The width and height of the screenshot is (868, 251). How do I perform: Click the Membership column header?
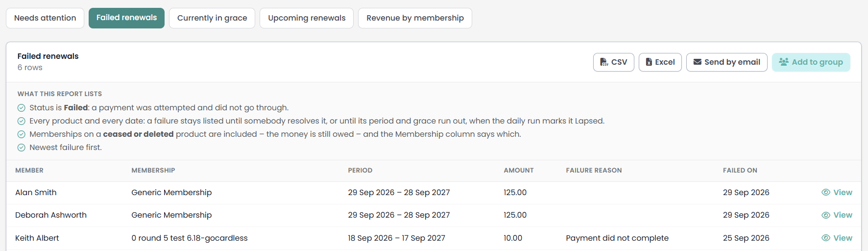[153, 171]
